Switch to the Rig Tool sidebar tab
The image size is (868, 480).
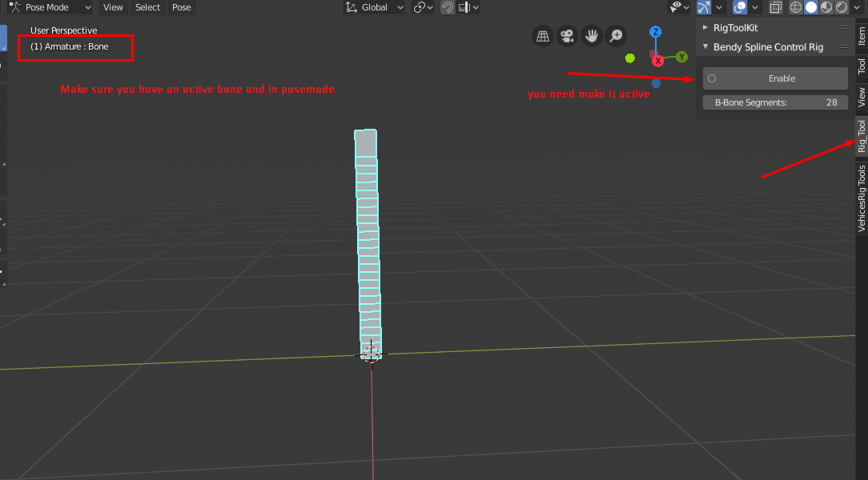tap(861, 137)
